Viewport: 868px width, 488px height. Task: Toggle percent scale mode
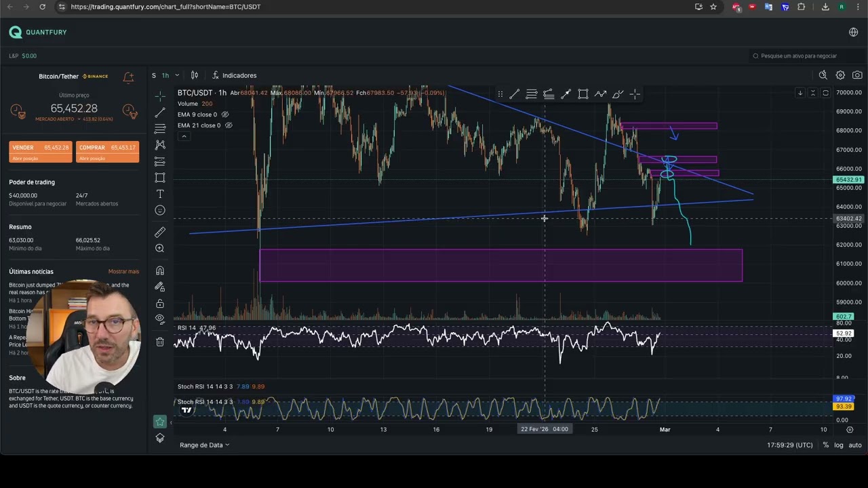[825, 445]
